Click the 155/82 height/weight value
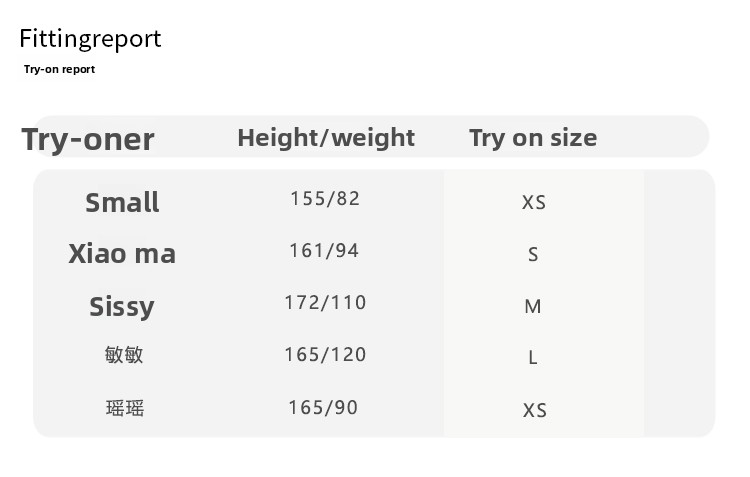The width and height of the screenshot is (750, 477). point(325,198)
